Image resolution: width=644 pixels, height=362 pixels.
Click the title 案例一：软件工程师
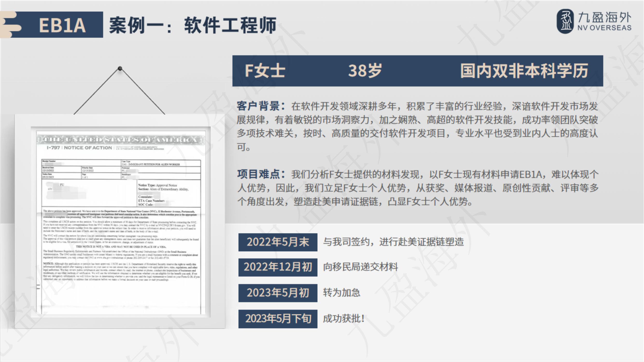click(193, 25)
